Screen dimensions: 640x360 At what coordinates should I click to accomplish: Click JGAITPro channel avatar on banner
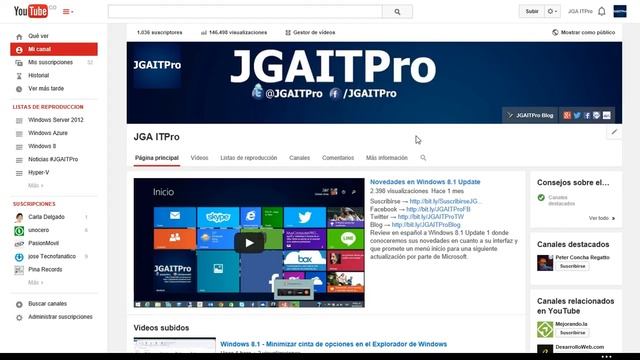click(x=157, y=65)
